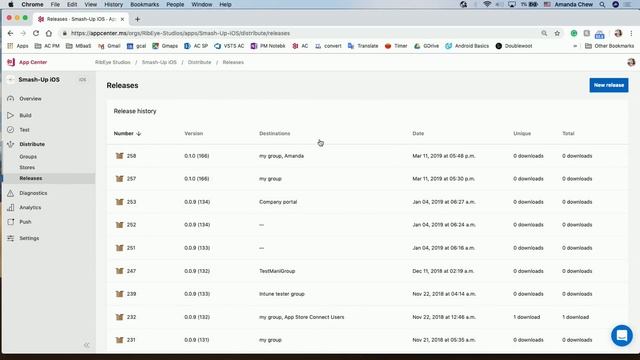Select the Distribute sidebar icon

(x=11, y=144)
